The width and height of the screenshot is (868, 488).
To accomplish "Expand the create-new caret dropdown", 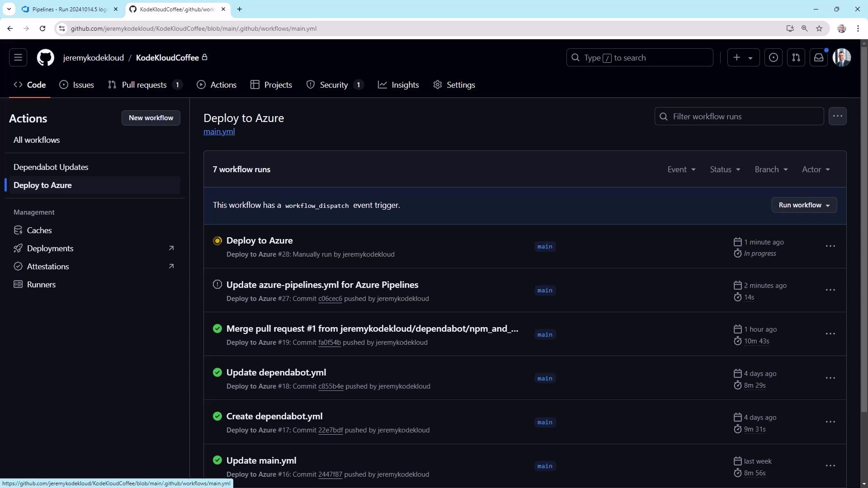I will pyautogui.click(x=750, y=58).
